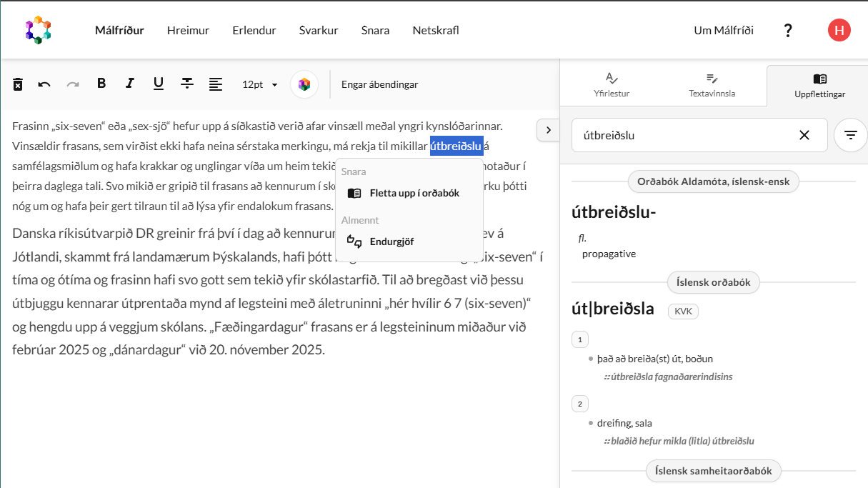
Task: Click the Málfríður hexagon logo
Action: click(38, 30)
